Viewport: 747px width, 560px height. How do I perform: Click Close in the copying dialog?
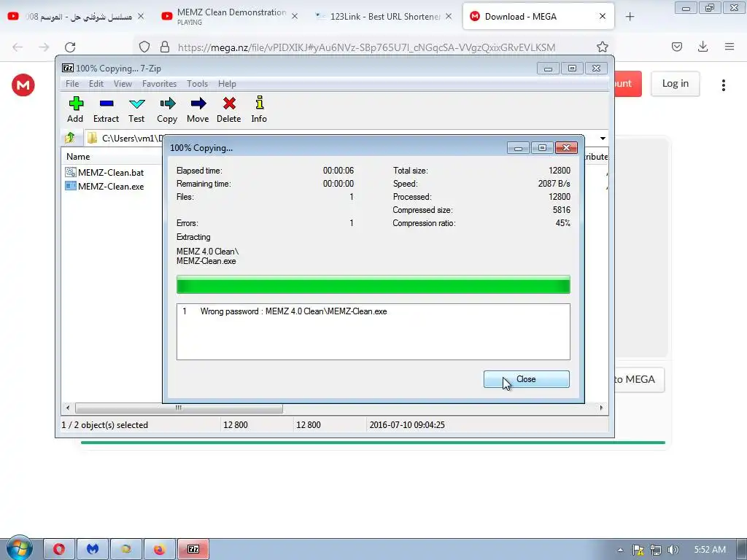pyautogui.click(x=527, y=379)
